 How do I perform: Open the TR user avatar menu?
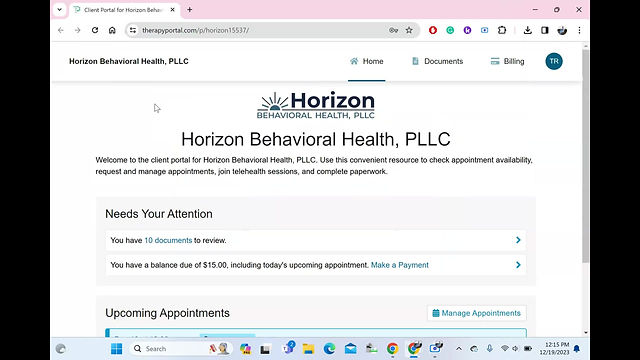pos(554,61)
